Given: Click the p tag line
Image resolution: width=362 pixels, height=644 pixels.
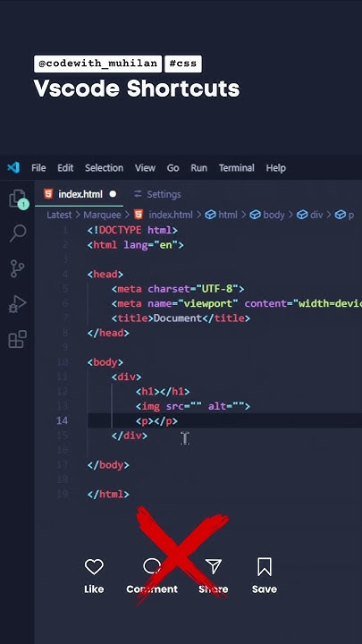Looking at the screenshot, I should click(x=156, y=421).
